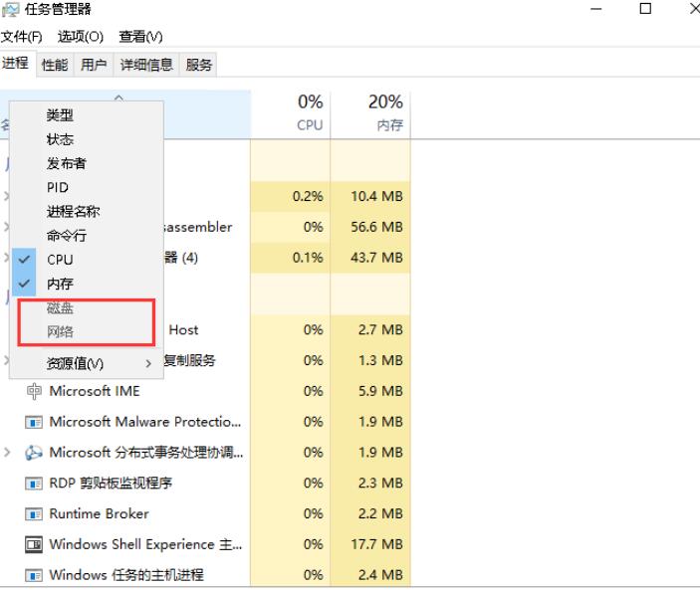Click the 43.7 MB memory value

[376, 258]
